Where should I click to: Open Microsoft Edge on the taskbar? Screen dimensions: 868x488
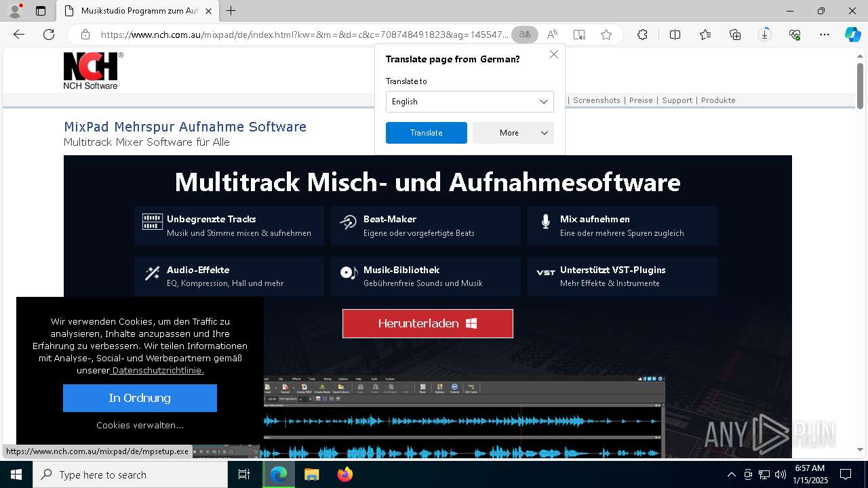click(x=278, y=474)
